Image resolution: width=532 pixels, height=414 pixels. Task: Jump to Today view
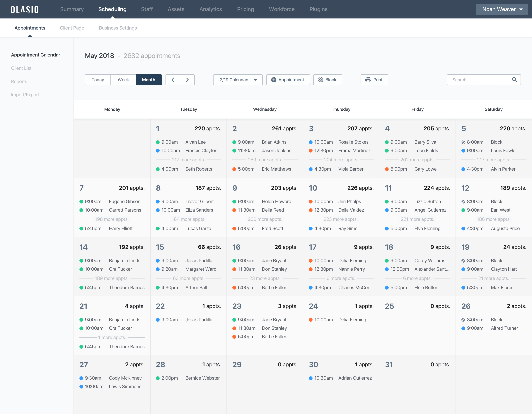[x=98, y=80]
